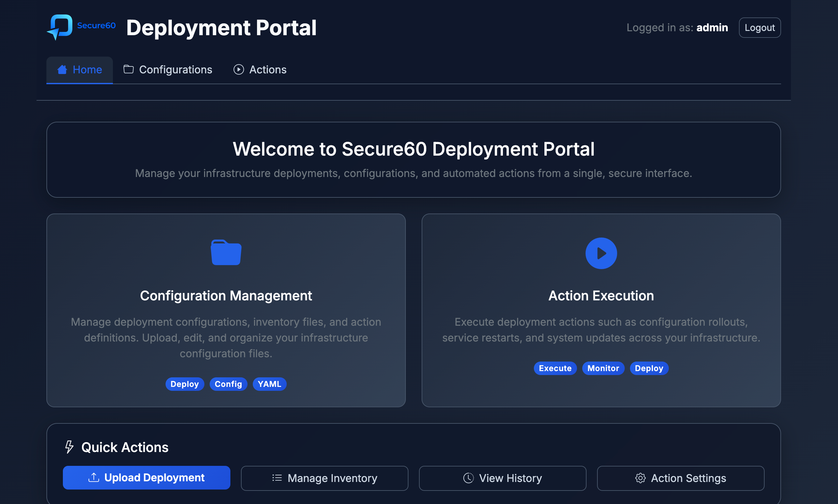The width and height of the screenshot is (838, 504).
Task: Click the list icon inside Manage Inventory button
Action: pos(277,478)
